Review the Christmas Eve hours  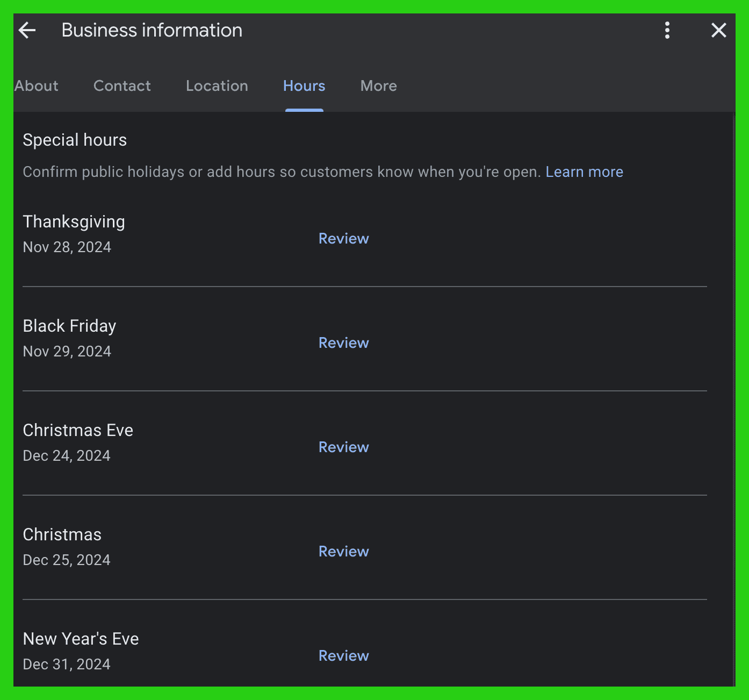click(x=343, y=447)
